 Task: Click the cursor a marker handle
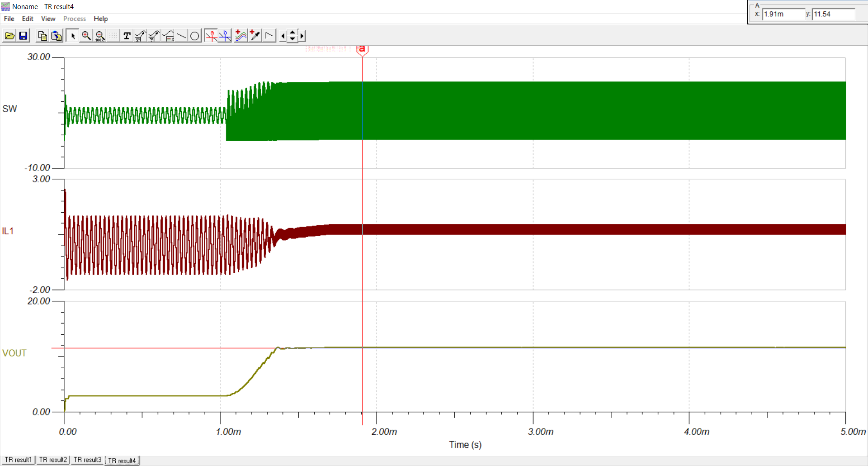point(362,50)
